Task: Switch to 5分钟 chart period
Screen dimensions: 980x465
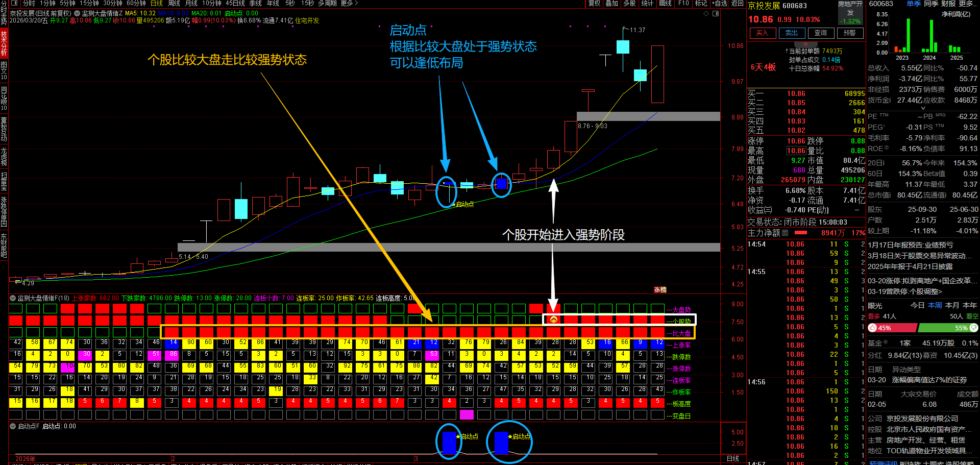Action: [67, 4]
